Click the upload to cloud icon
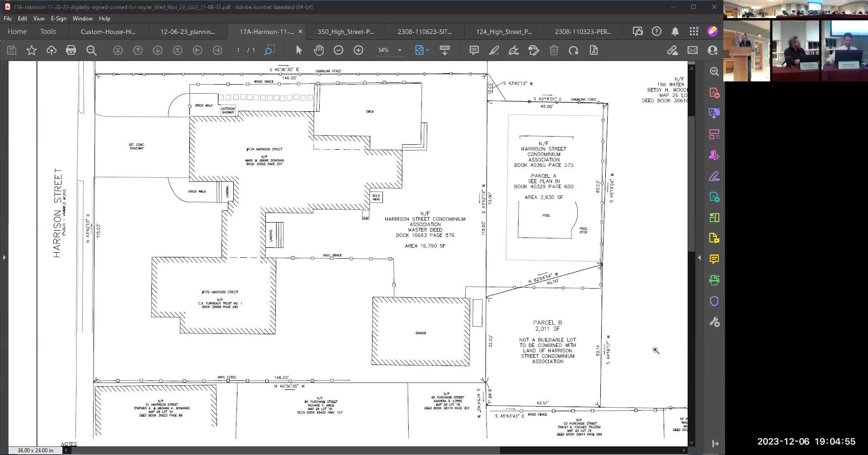The image size is (868, 455). 51,50
